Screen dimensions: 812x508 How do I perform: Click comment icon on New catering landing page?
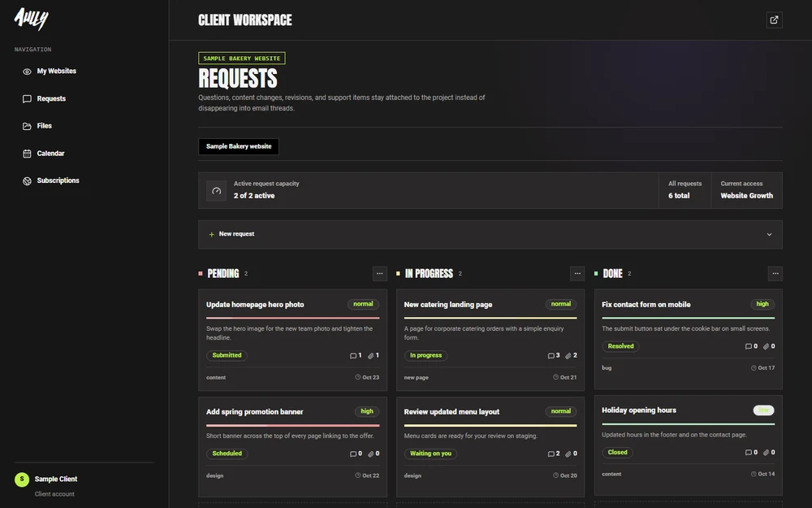click(551, 356)
